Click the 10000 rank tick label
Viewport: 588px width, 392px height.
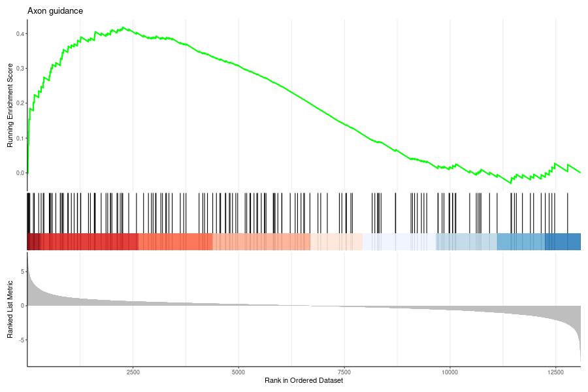pyautogui.click(x=449, y=372)
